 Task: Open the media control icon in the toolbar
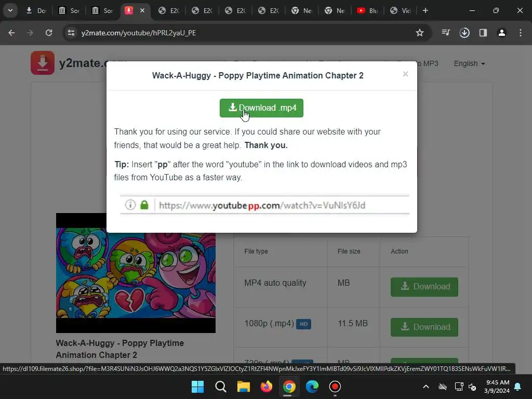(446, 33)
